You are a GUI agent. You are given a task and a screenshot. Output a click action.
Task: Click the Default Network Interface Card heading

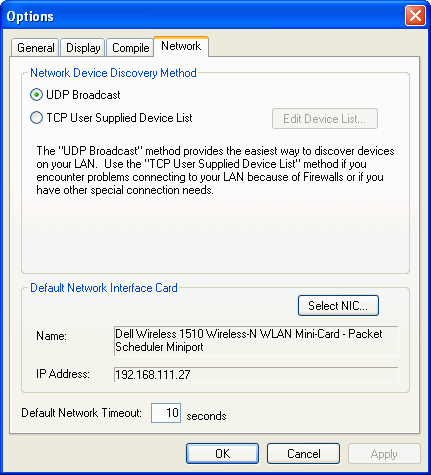point(104,288)
